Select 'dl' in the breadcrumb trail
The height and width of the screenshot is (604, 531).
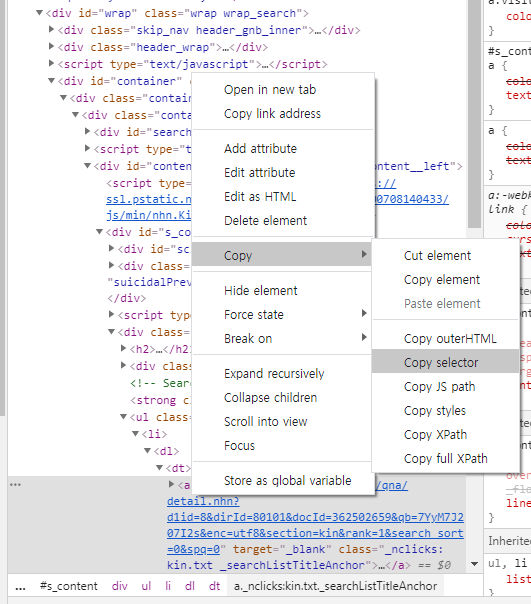(x=190, y=586)
